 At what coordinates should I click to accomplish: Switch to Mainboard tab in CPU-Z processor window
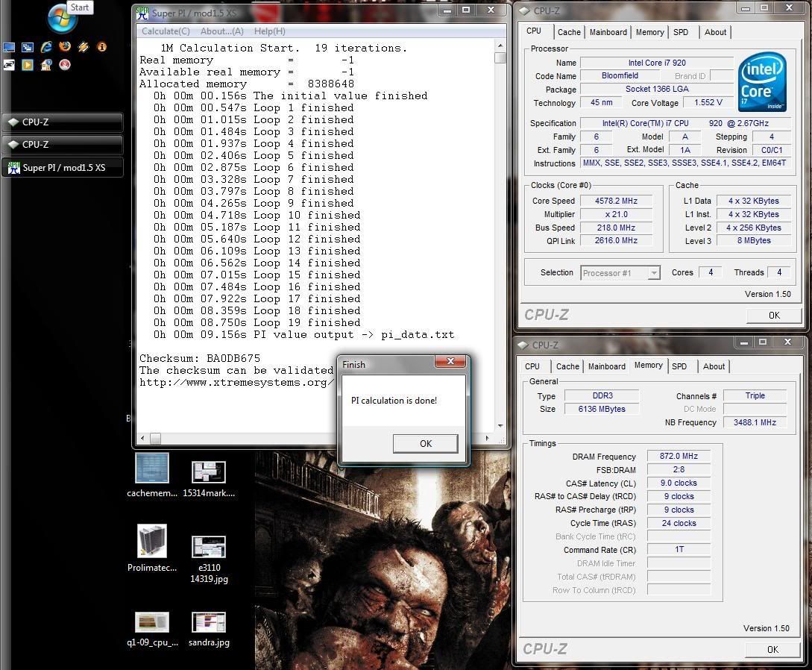[x=608, y=32]
